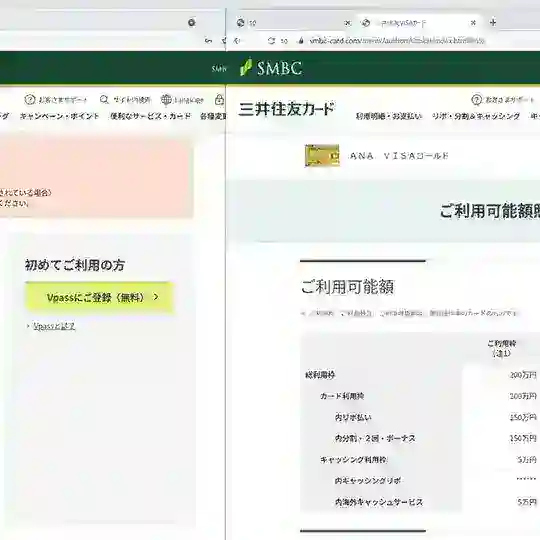
Task: Click the Vpassにご登録(無料) button
Action: click(99, 297)
